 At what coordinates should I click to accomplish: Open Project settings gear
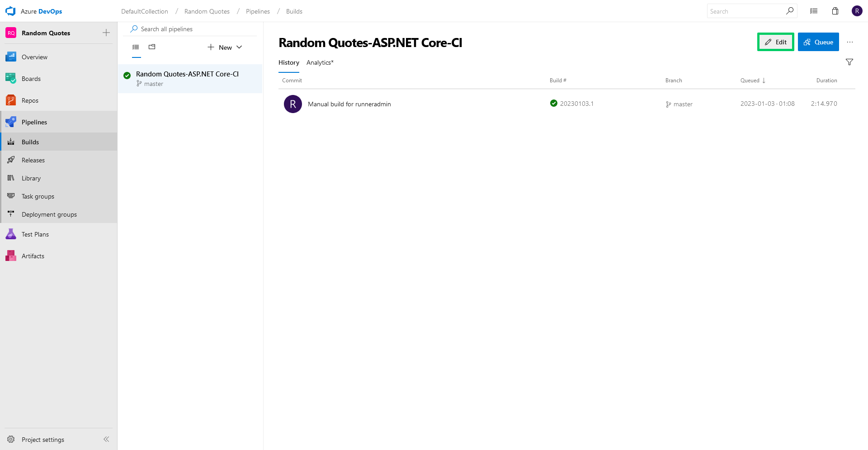click(x=11, y=440)
